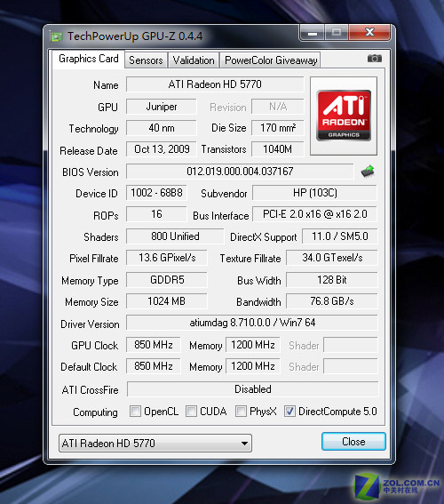Click the Default Clock row Memory 1200 MHz field
This screenshot has height=504, width=444.
tap(253, 366)
